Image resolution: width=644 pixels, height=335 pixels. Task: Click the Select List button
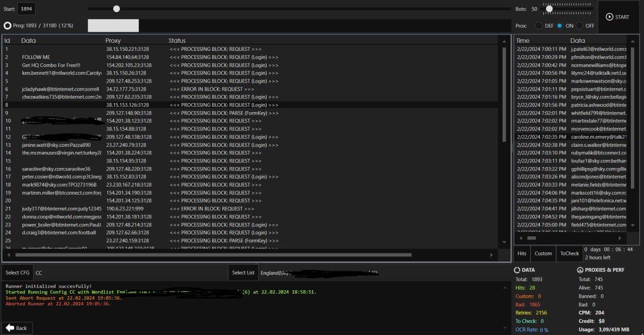coord(243,273)
